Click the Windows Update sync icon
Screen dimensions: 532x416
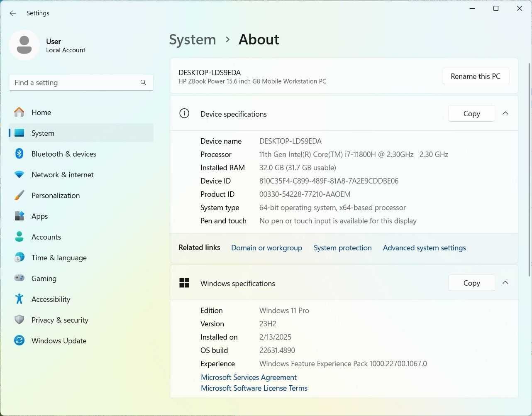coord(19,340)
